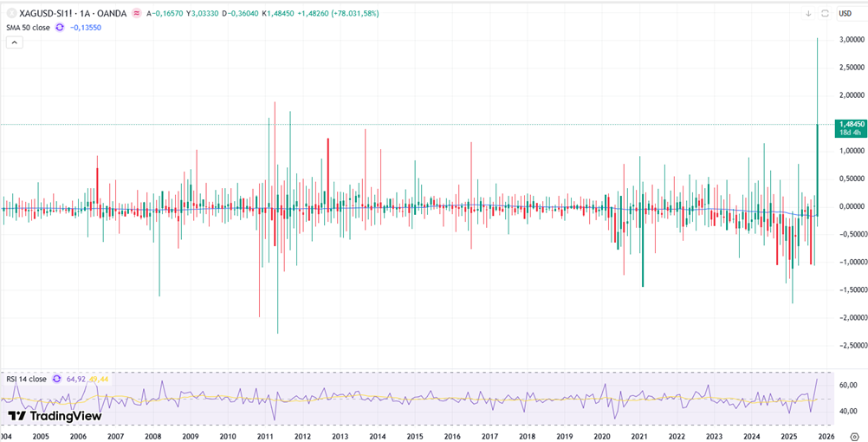The height and width of the screenshot is (442, 868).
Task: Click the purple RSI 14 loading icon
Action: point(57,379)
